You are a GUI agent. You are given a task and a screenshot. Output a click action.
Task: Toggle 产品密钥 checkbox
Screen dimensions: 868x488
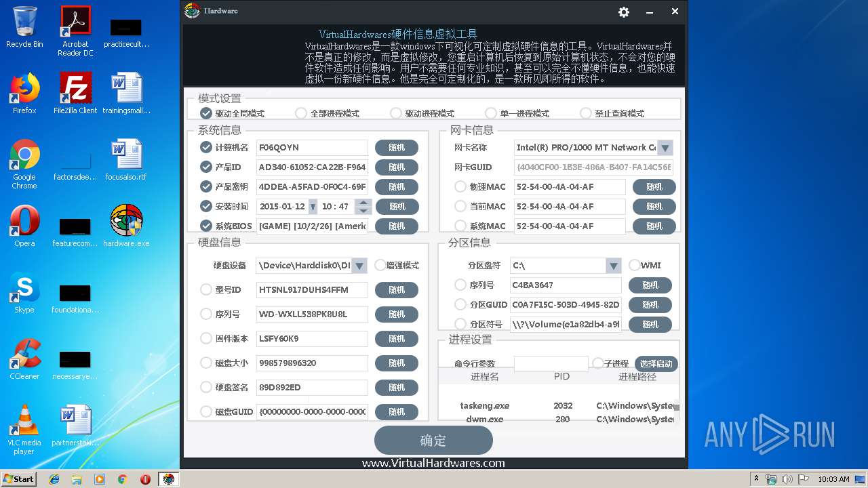tap(206, 186)
